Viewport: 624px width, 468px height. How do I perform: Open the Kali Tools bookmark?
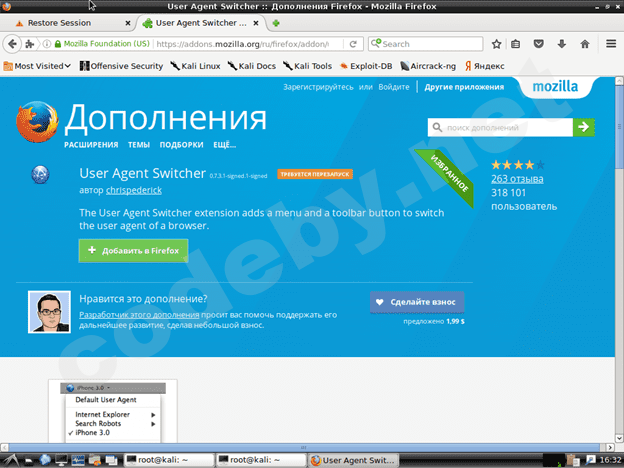coord(308,66)
